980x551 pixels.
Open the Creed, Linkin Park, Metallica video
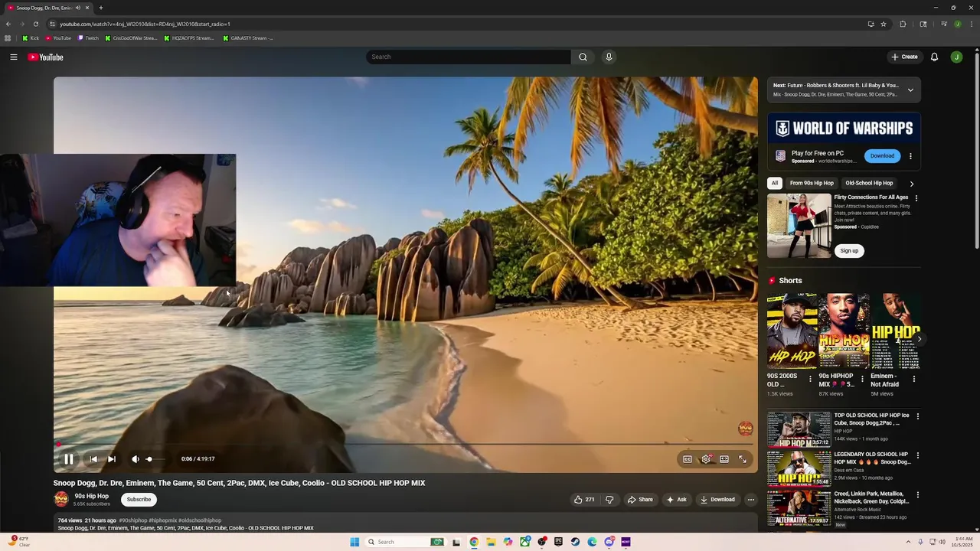click(799, 508)
